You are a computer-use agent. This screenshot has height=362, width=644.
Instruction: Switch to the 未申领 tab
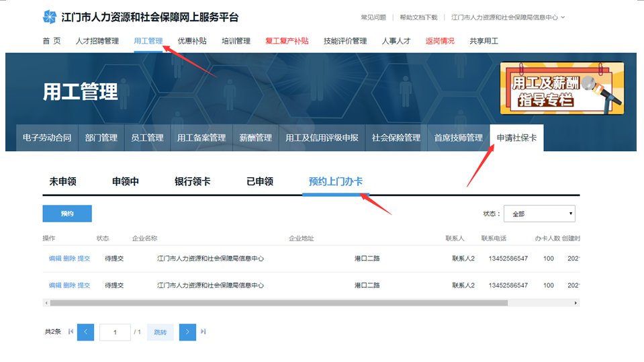point(62,181)
